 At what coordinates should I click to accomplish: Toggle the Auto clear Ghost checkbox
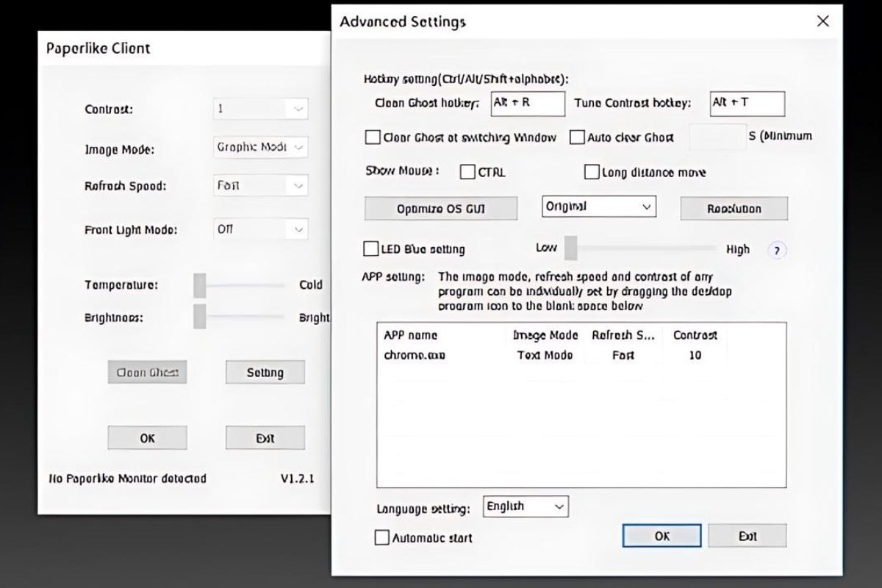[577, 137]
